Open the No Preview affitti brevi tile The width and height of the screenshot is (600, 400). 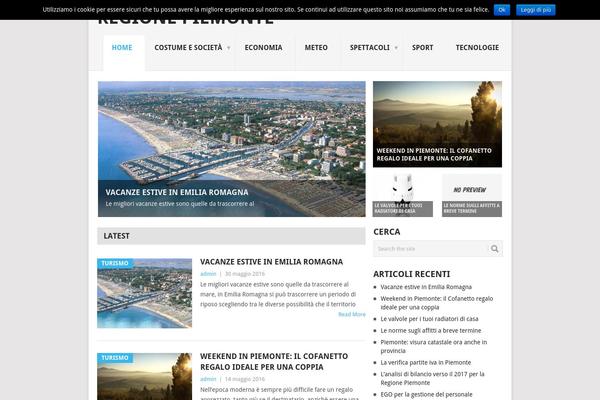pyautogui.click(x=472, y=195)
